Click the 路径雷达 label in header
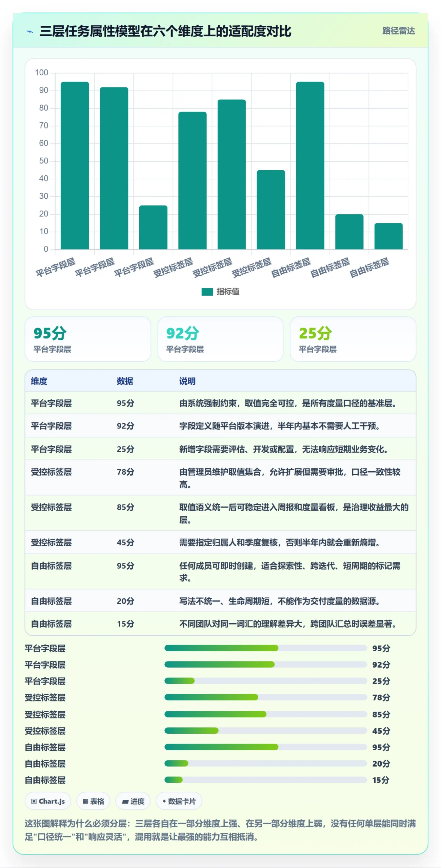The image size is (441, 868). click(x=398, y=31)
